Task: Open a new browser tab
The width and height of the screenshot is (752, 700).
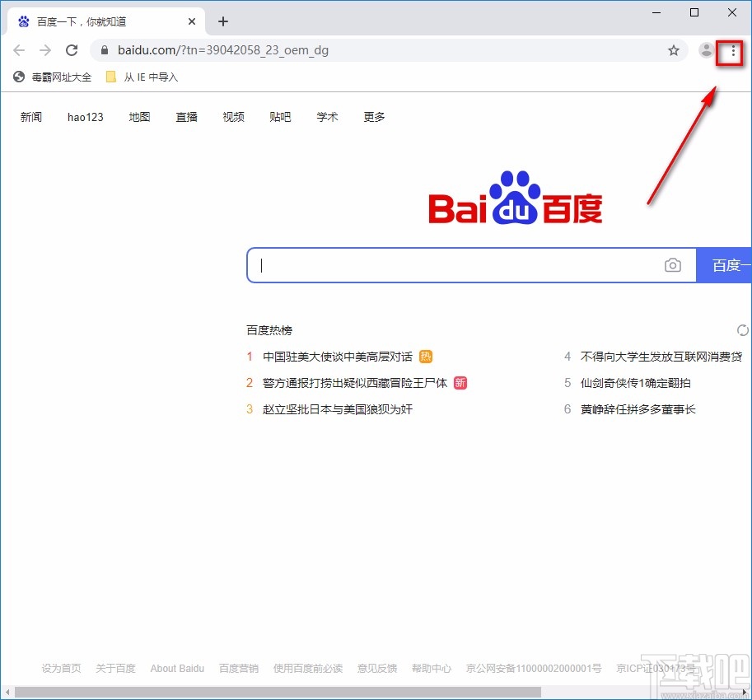Action: tap(222, 21)
